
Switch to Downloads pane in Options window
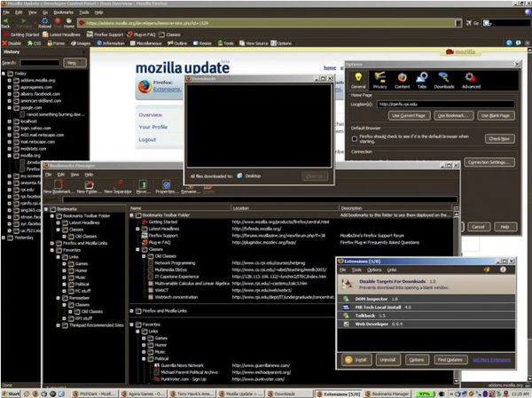point(444,81)
